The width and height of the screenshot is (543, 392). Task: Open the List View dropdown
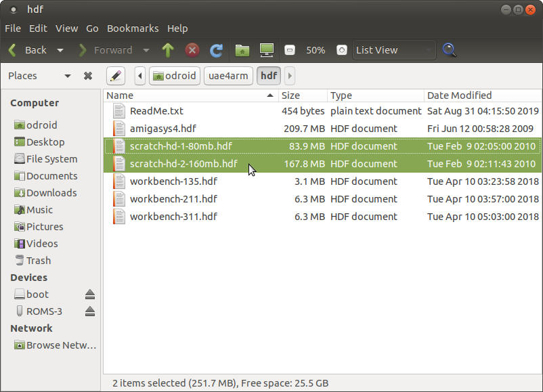394,50
